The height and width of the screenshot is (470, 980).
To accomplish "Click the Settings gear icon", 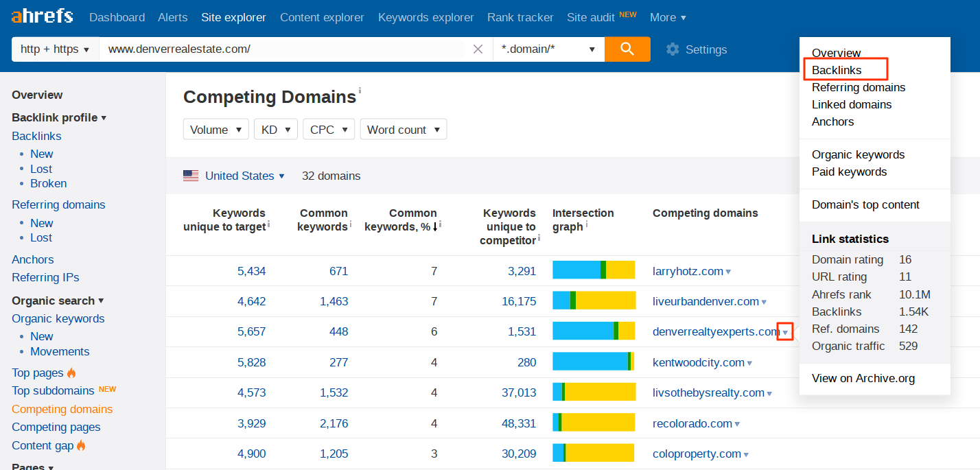I will pos(673,49).
